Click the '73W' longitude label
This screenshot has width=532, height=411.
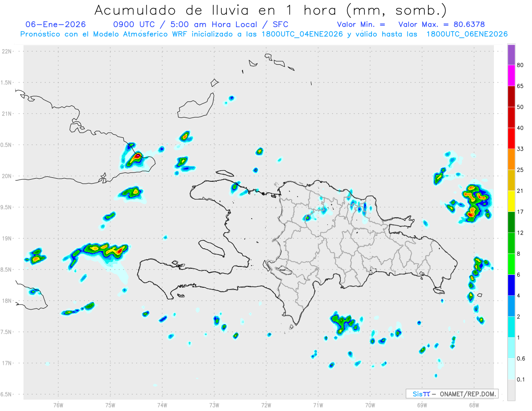click(x=214, y=405)
